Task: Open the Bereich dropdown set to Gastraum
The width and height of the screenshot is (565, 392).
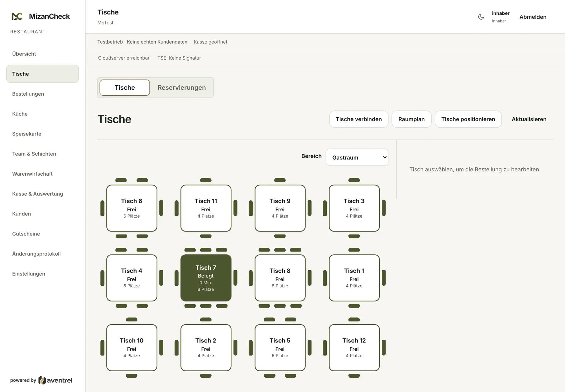Action: 357,157
